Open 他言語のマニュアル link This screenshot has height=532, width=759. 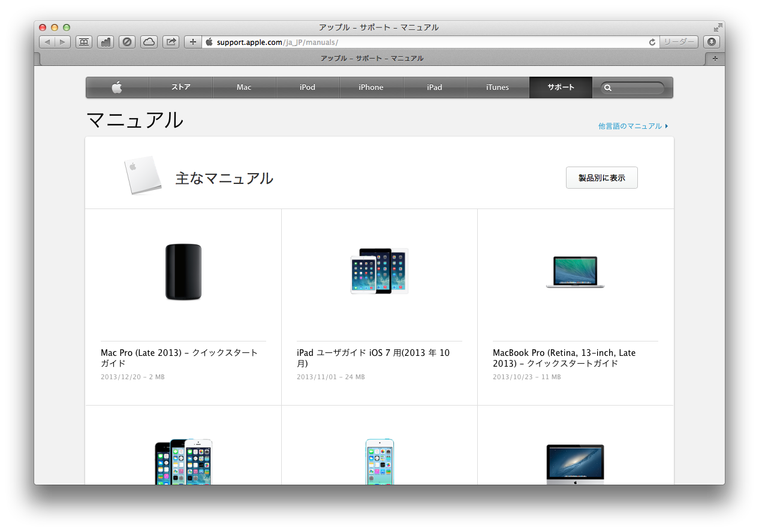(x=632, y=126)
